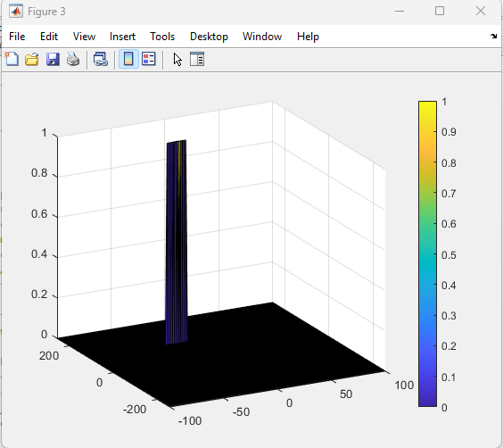This screenshot has width=503, height=448.
Task: Open a file with the folder icon
Action: [x=32, y=60]
